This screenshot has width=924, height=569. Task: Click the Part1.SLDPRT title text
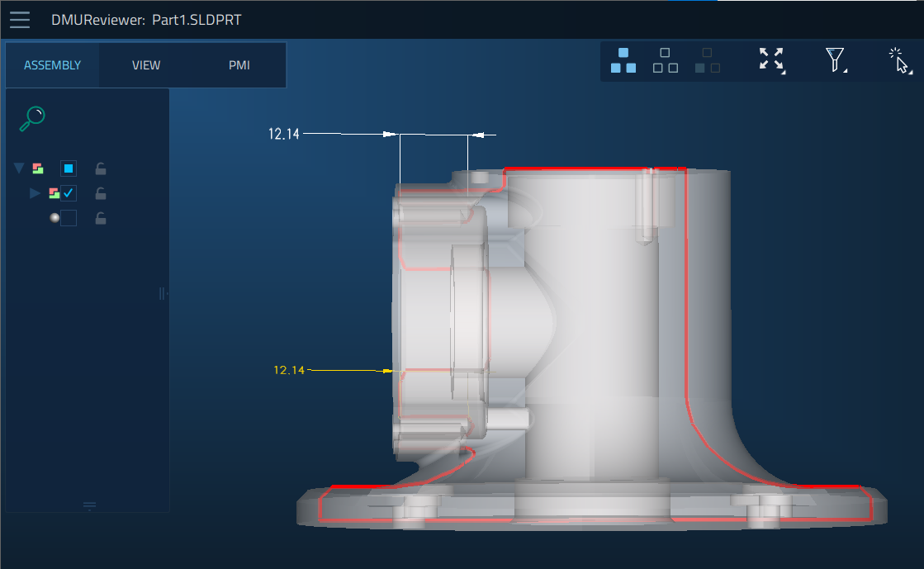point(197,20)
